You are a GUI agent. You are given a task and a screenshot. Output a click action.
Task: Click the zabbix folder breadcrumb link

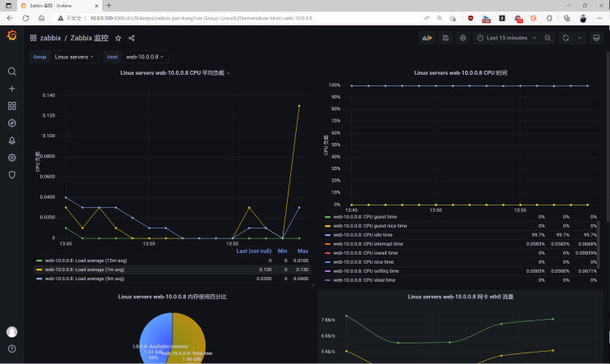click(x=51, y=38)
